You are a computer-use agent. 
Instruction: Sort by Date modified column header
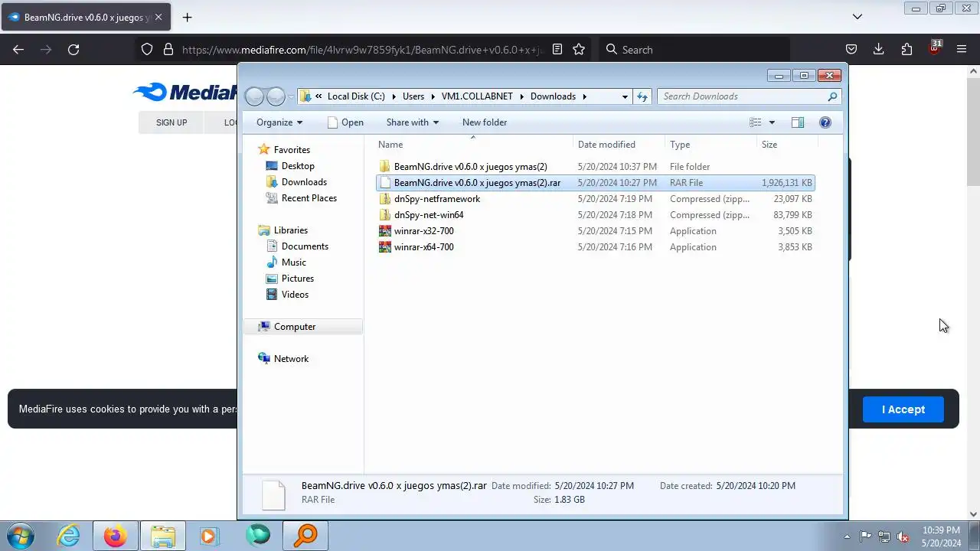click(619, 145)
